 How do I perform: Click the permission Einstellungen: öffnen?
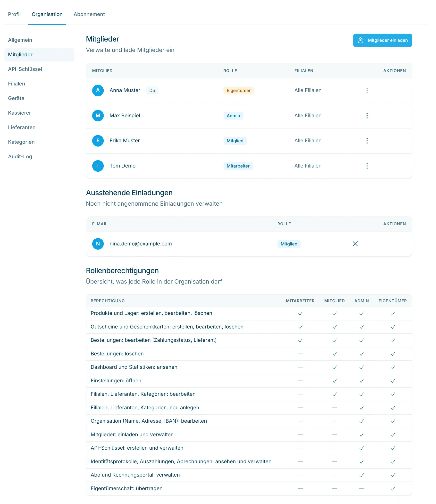(x=116, y=381)
